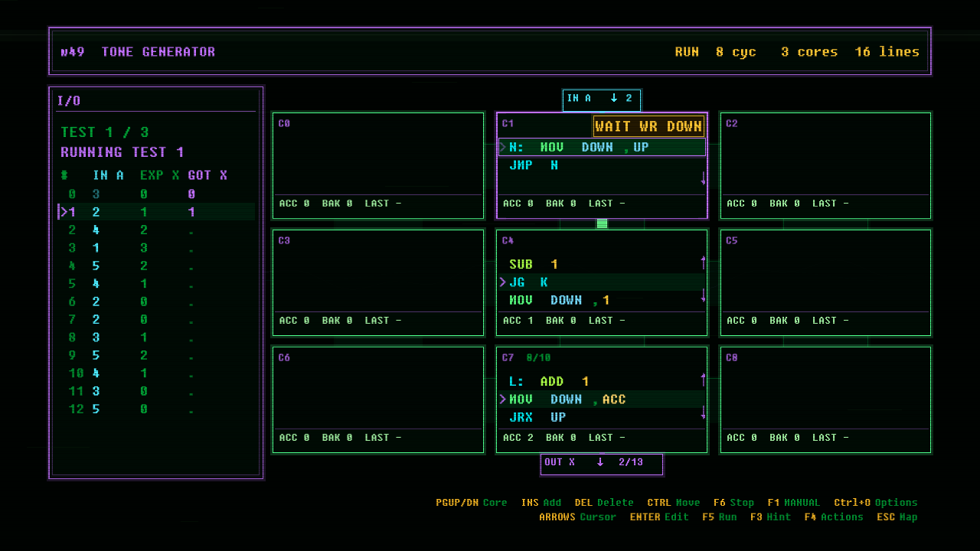Select the JRX UP line in C7

[602, 418]
